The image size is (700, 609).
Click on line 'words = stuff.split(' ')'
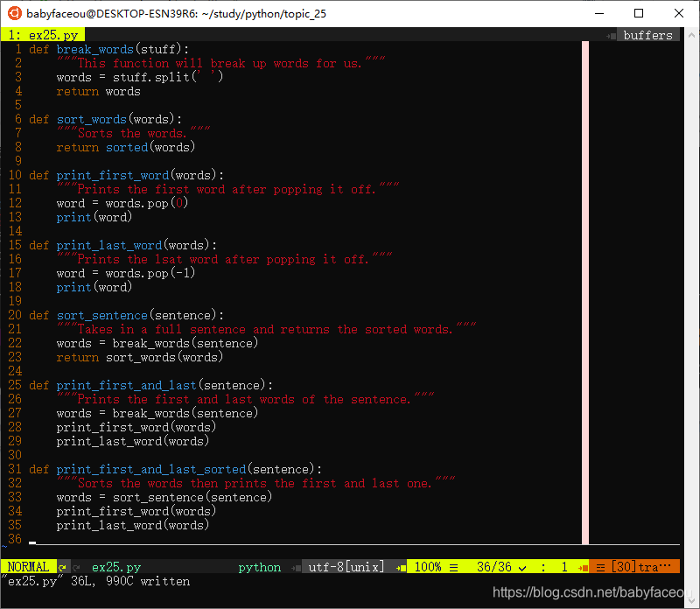140,77
